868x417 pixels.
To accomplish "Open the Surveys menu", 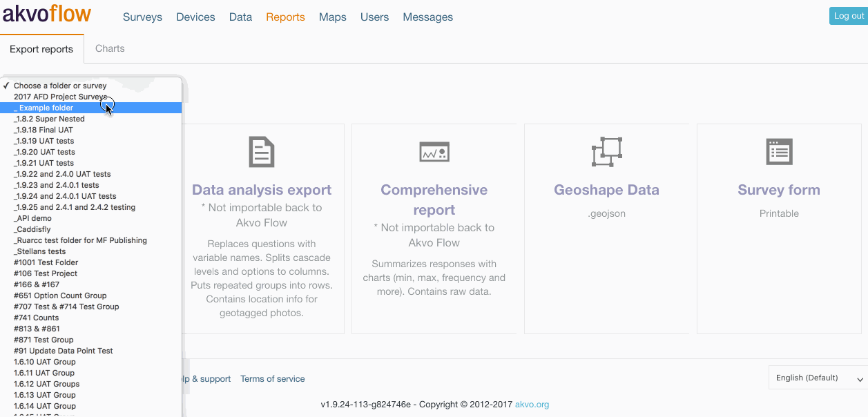I will click(x=142, y=17).
